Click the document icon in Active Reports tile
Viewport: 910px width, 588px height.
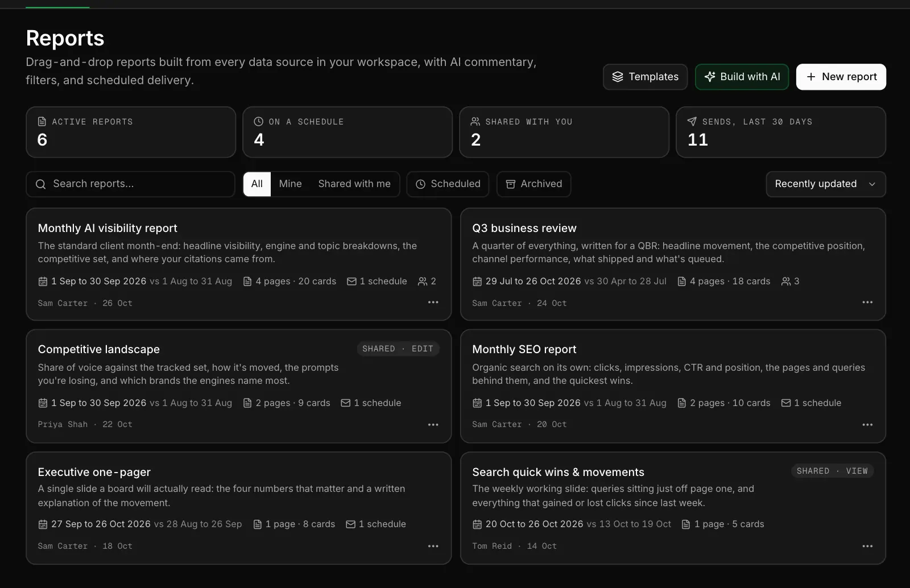click(x=42, y=122)
